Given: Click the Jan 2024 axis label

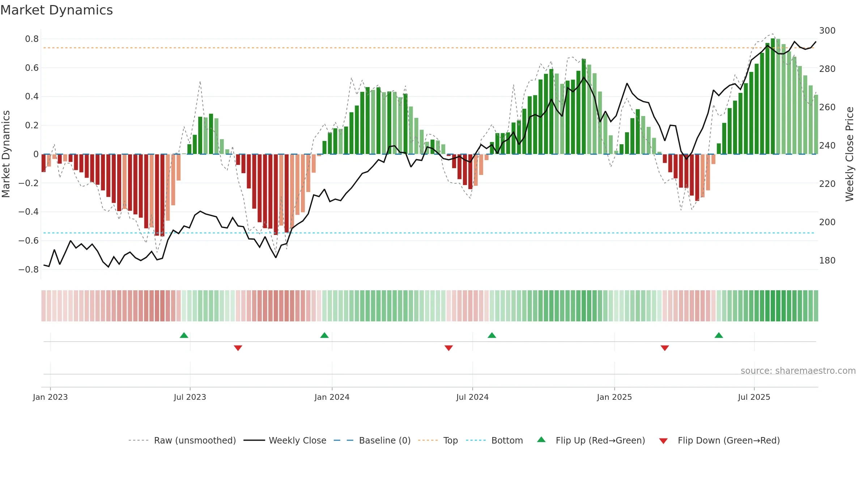Looking at the screenshot, I should point(332,397).
